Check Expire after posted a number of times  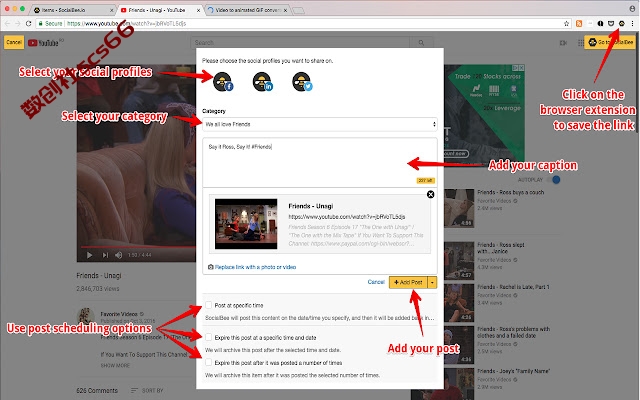click(x=209, y=362)
